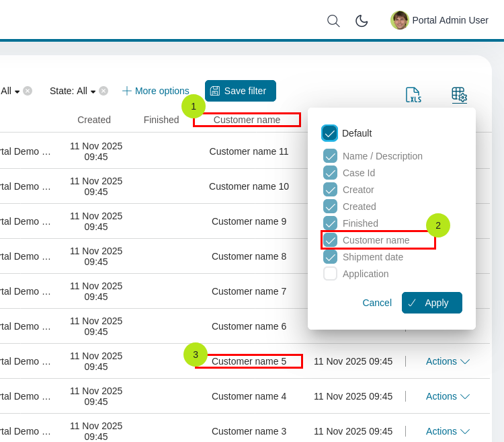Toggle dark mode moon icon
504x442 pixels.
pos(362,21)
